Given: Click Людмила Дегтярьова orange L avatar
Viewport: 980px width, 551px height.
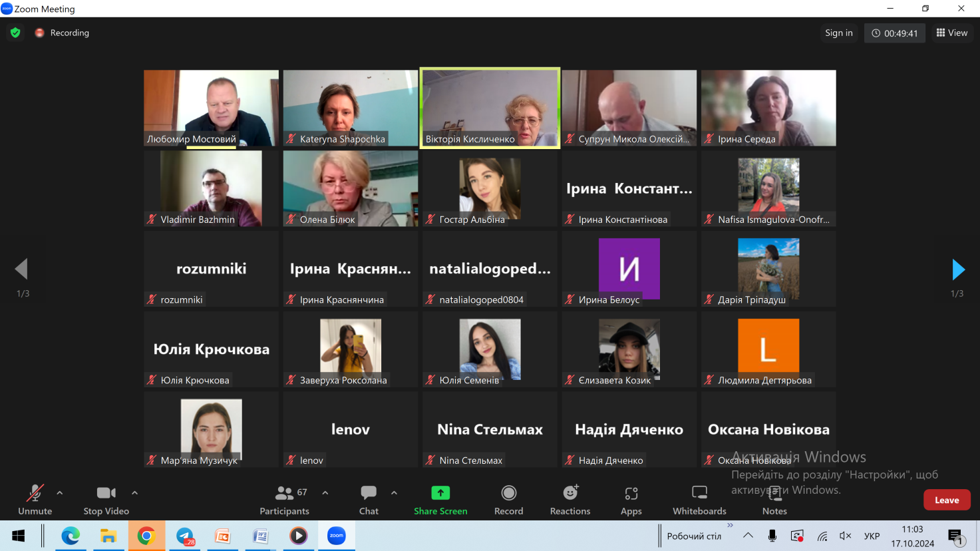Looking at the screenshot, I should (768, 349).
